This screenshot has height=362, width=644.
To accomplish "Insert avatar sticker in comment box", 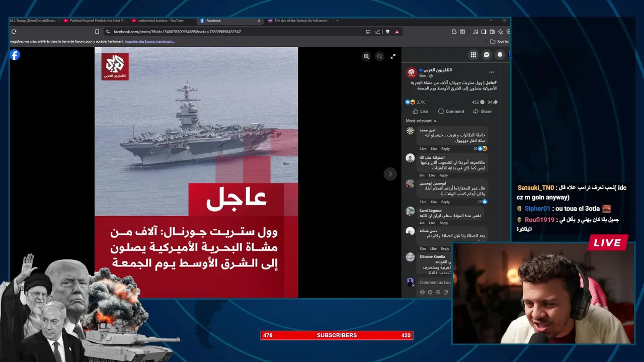I will tap(422, 292).
